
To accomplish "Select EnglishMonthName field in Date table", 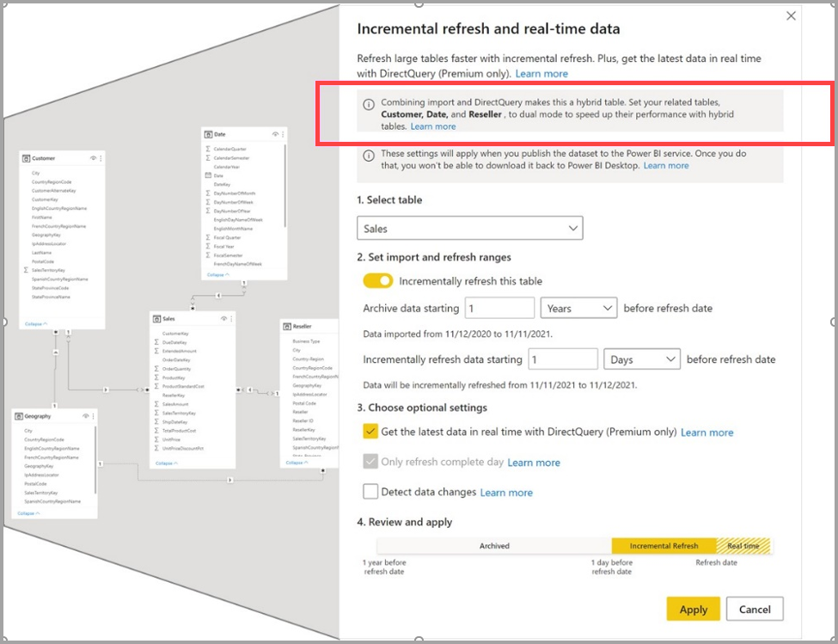I will (233, 228).
